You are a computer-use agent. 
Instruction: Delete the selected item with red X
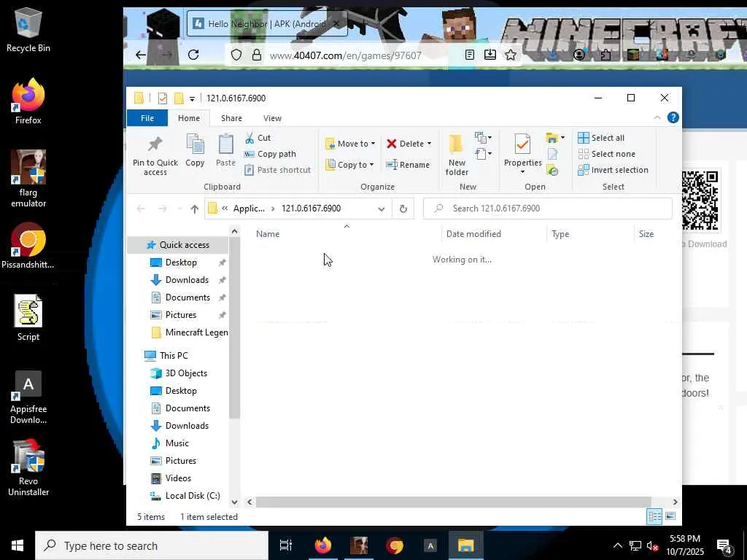404,144
